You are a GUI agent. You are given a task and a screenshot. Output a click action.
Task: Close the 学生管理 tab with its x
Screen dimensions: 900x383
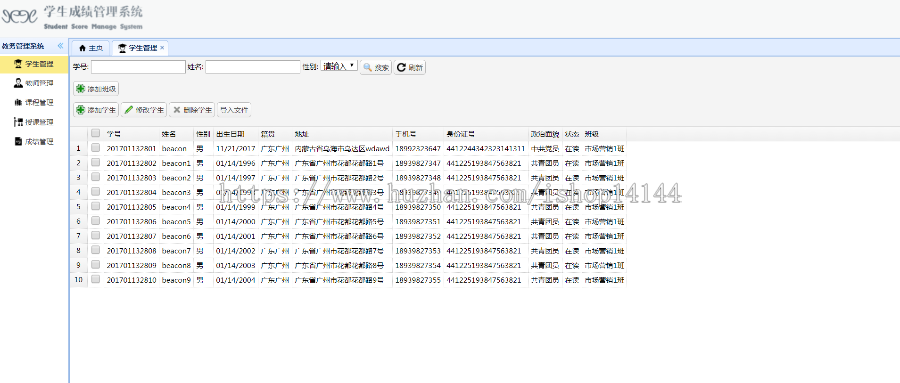[x=162, y=48]
